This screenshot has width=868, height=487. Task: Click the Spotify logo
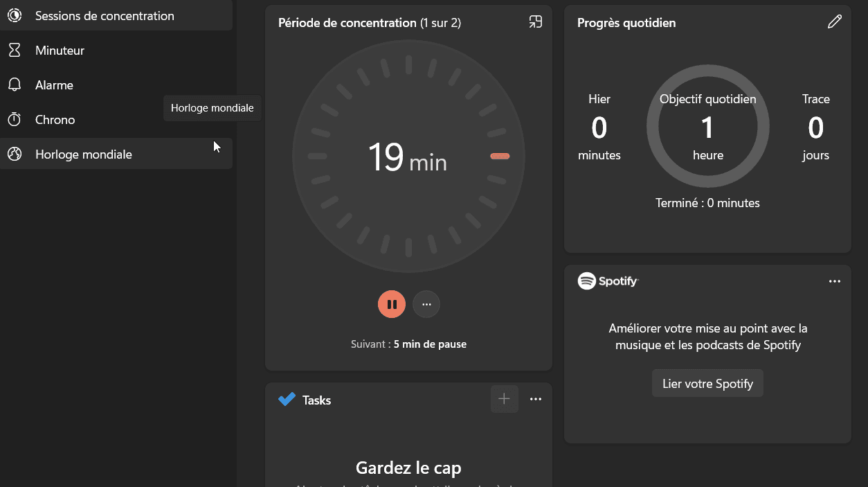(608, 281)
